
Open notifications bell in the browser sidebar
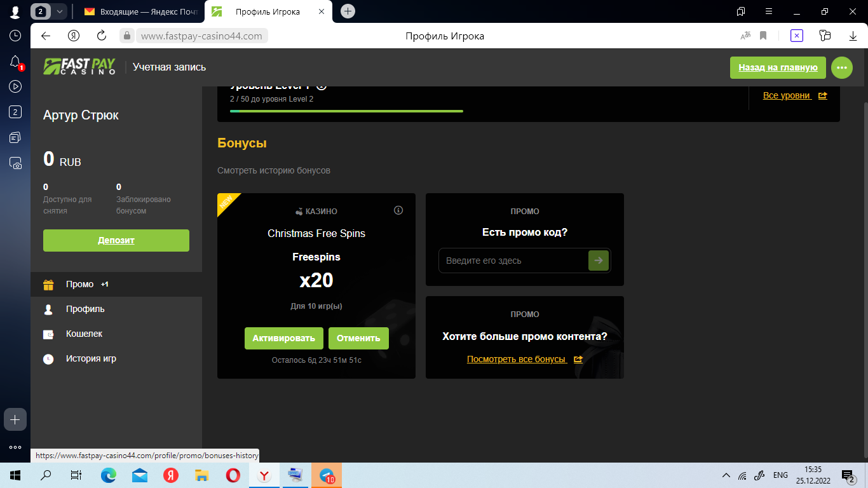point(15,62)
